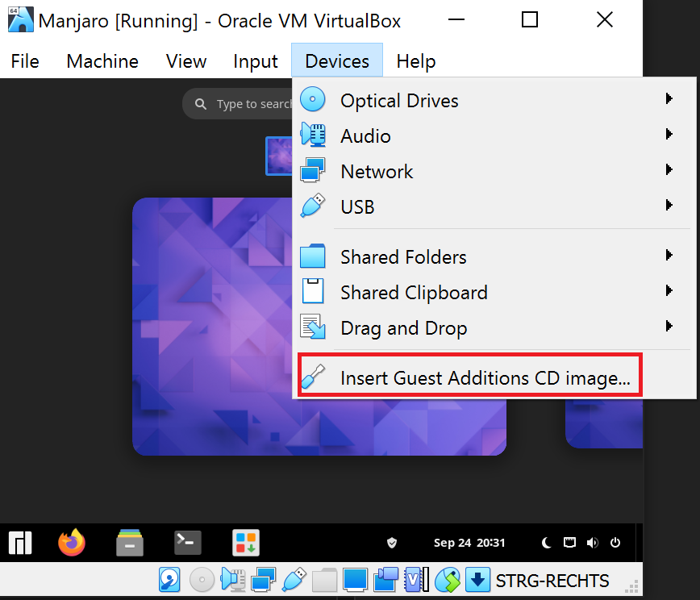The width and height of the screenshot is (700, 600).
Task: Click the USB plug icon in Devices menu
Action: click(x=313, y=206)
